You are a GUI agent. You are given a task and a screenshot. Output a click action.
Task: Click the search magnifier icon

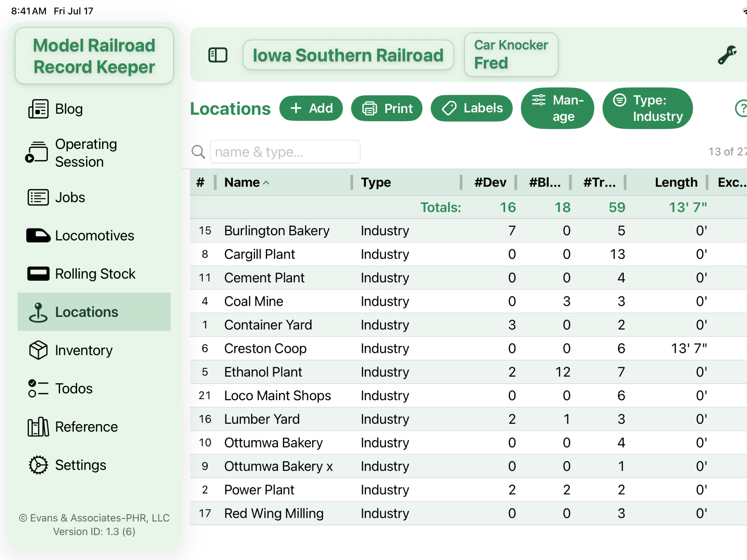tap(198, 152)
